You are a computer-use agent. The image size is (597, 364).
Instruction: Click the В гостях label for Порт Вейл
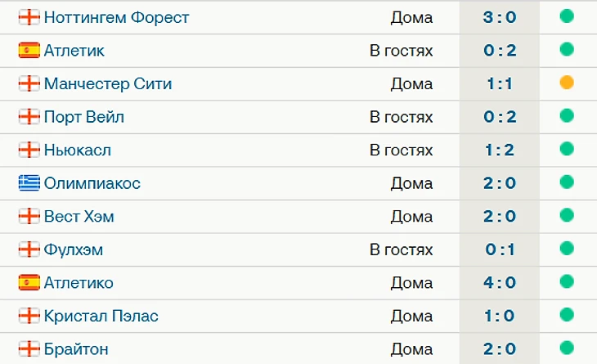401,117
